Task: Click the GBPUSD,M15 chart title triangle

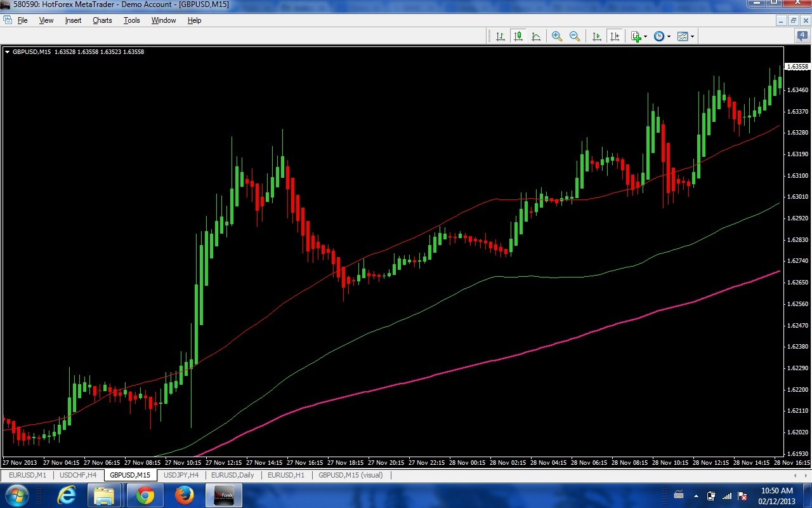Action: [x=7, y=52]
